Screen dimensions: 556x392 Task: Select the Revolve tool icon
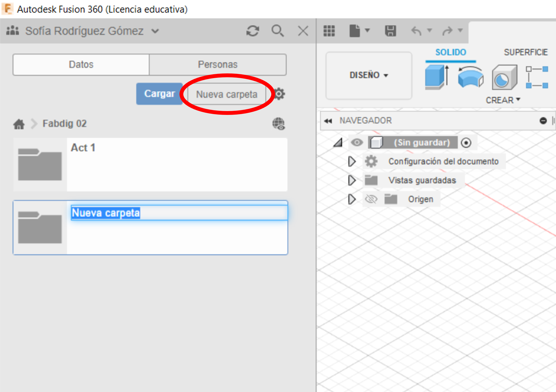[470, 78]
